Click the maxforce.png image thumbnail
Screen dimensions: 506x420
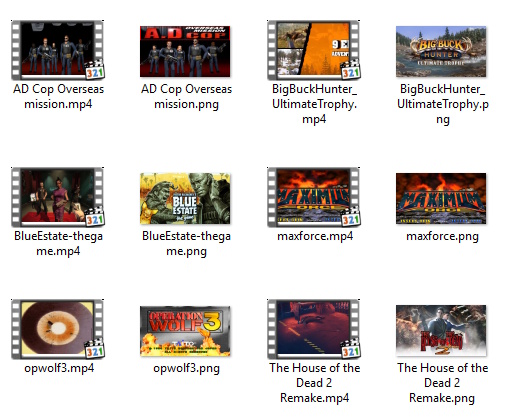441,198
